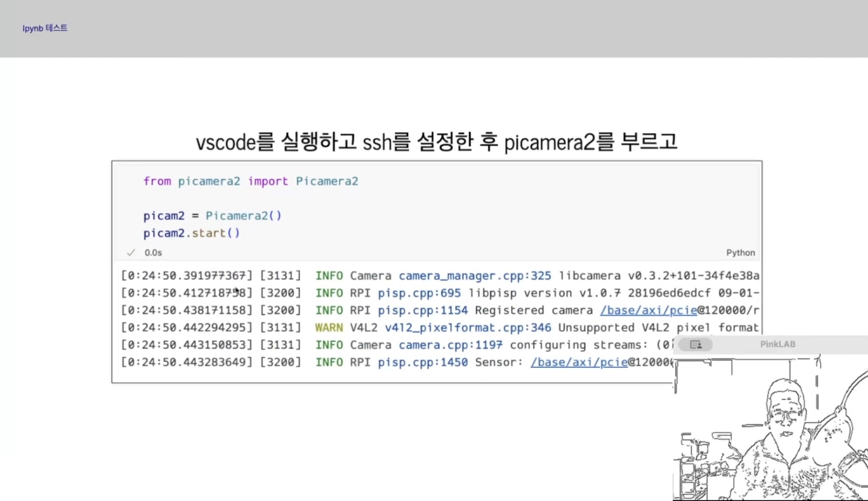Screen dimensions: 868x501
Task: Click the PinkLAB window title bar
Action: pos(777,344)
